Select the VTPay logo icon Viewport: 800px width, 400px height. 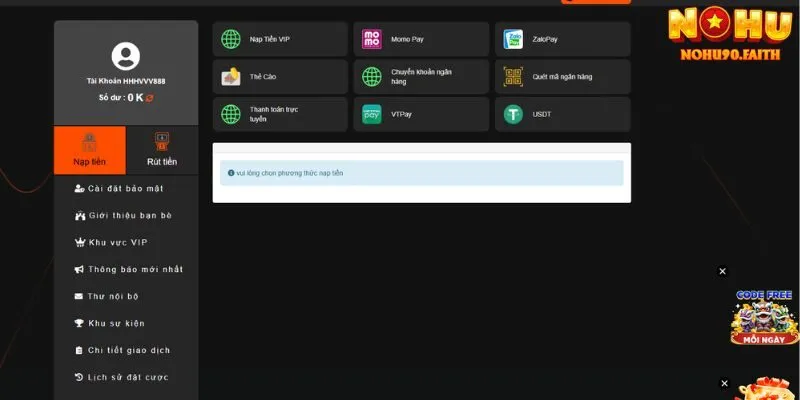pyautogui.click(x=372, y=115)
